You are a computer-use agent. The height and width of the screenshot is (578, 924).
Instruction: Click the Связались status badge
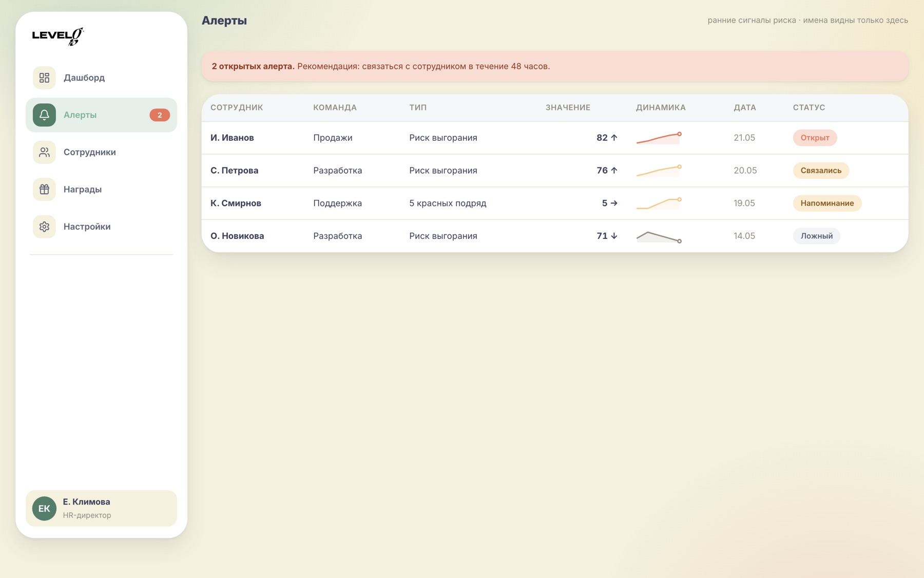(x=821, y=171)
